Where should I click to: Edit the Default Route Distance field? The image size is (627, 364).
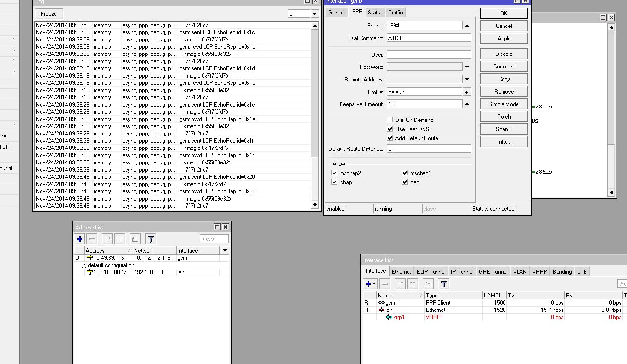429,149
